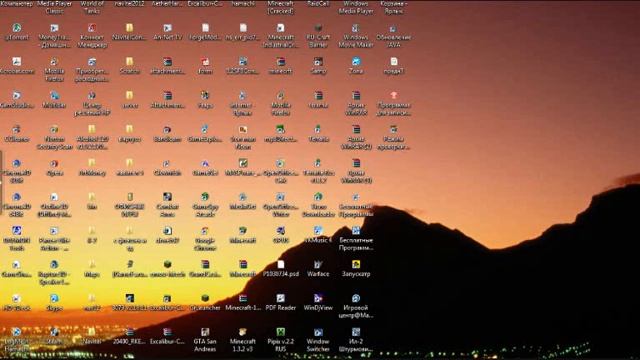Open the mp3DirectCut shortcut

click(280, 129)
